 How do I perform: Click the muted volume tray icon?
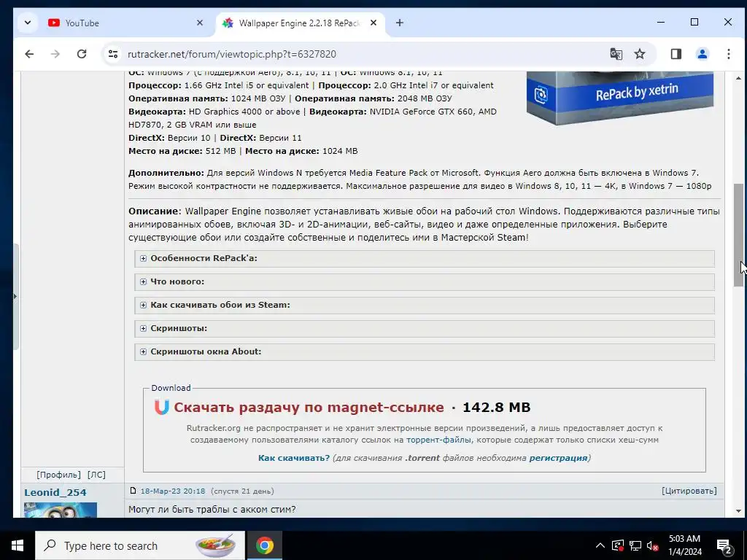[653, 545]
